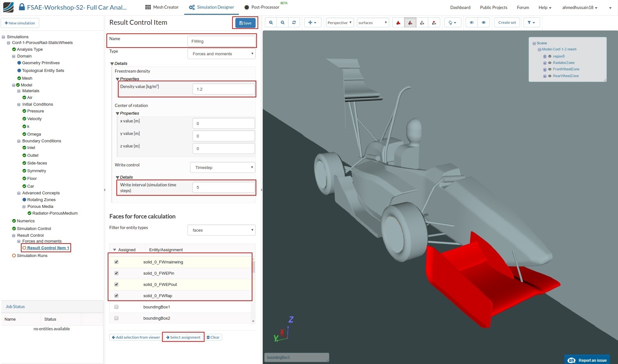
Task: Click the Density value input field
Action: 223,89
